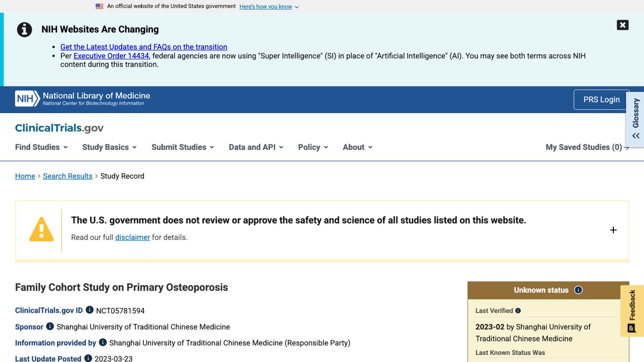Click the PRS Login button
Screen dimensions: 644x362
[x=601, y=100]
